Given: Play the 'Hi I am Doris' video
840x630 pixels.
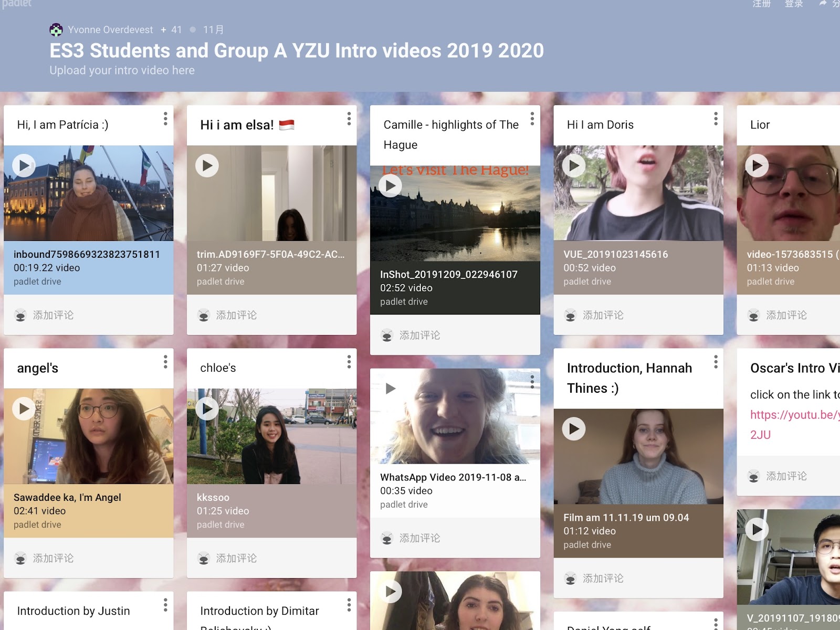Looking at the screenshot, I should click(574, 166).
